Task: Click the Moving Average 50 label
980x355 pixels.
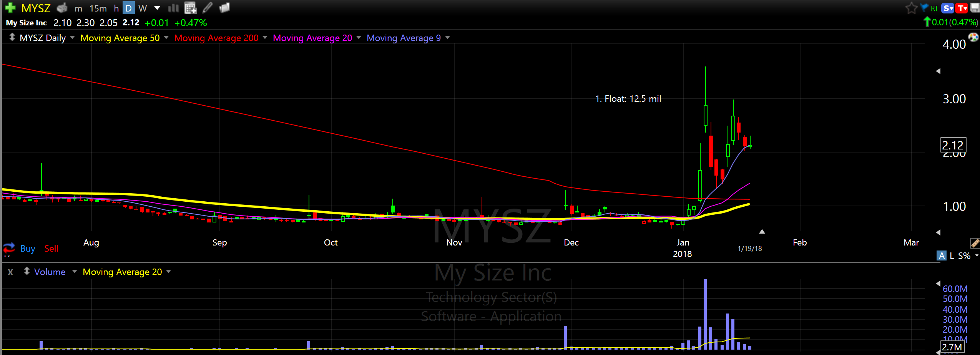Action: tap(120, 38)
